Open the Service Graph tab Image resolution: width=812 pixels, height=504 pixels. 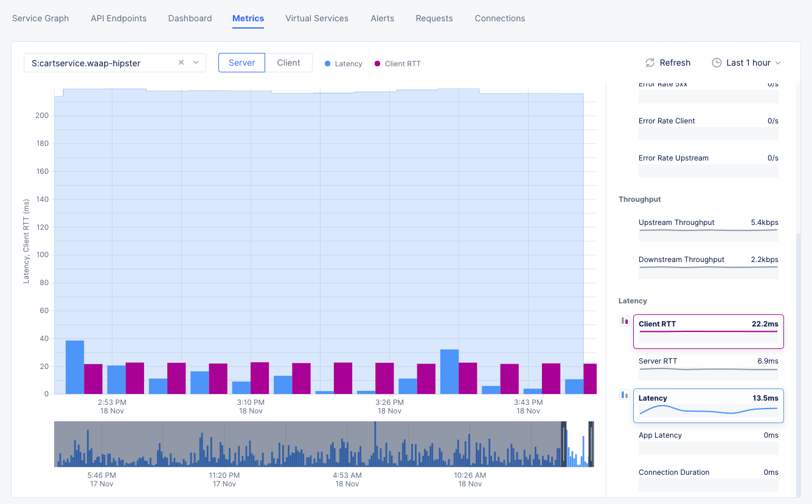[x=40, y=18]
